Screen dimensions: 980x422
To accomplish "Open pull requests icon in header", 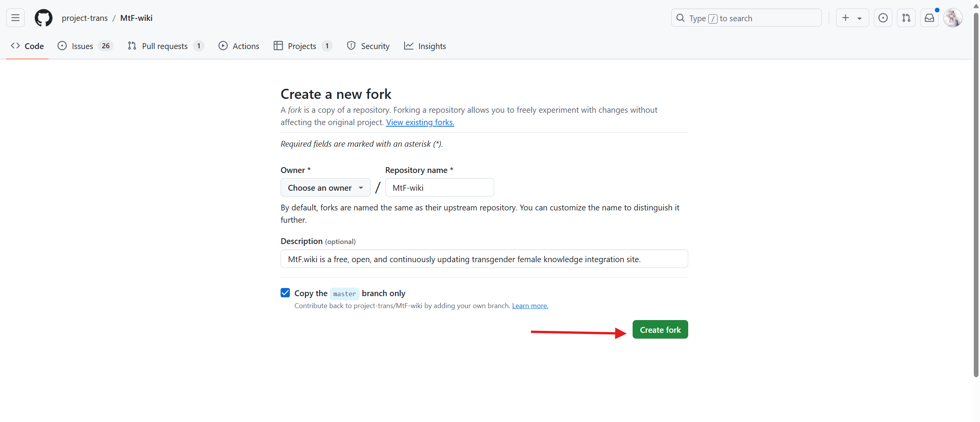I will [906, 18].
